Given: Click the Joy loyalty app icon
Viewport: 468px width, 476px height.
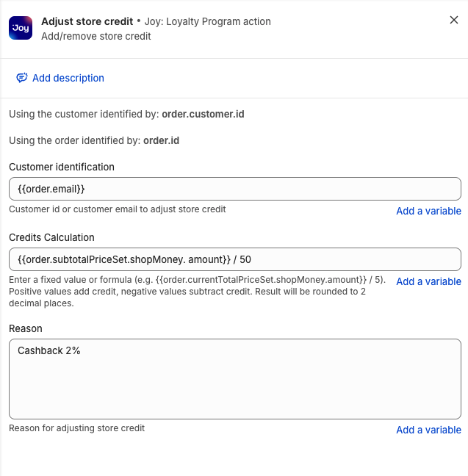Looking at the screenshot, I should tap(21, 28).
